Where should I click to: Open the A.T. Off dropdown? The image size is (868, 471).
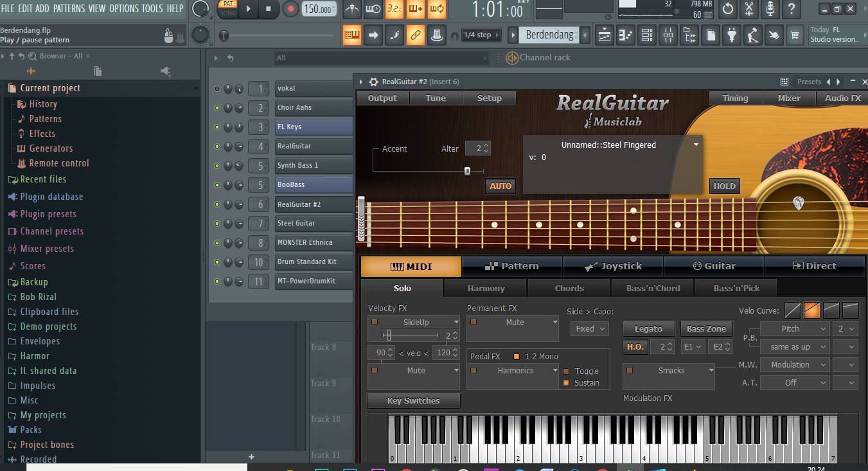point(795,382)
